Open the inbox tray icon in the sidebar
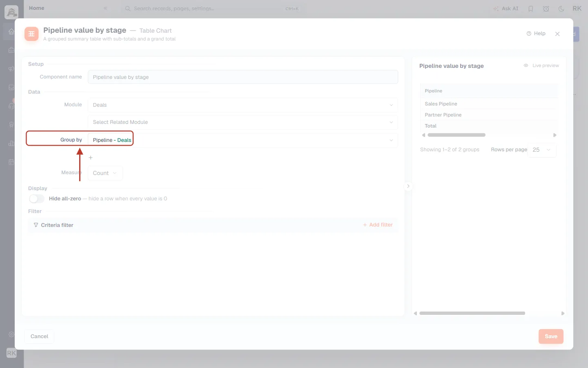This screenshot has width=588, height=368. click(11, 87)
